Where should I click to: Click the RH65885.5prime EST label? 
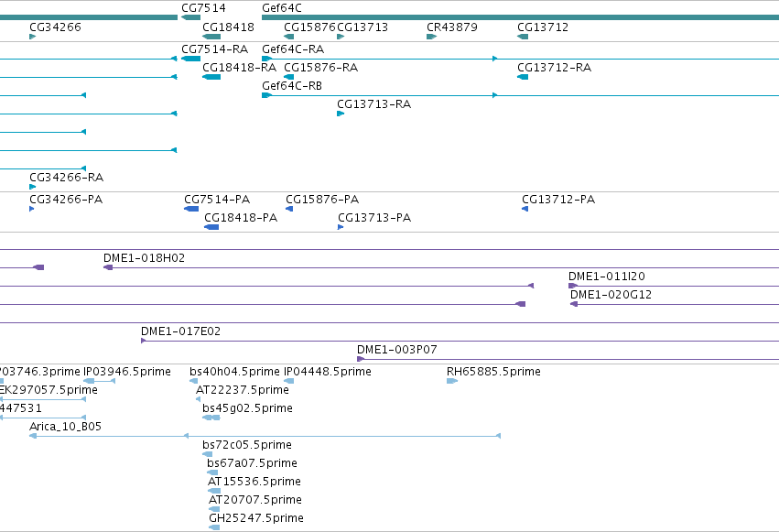click(x=493, y=372)
